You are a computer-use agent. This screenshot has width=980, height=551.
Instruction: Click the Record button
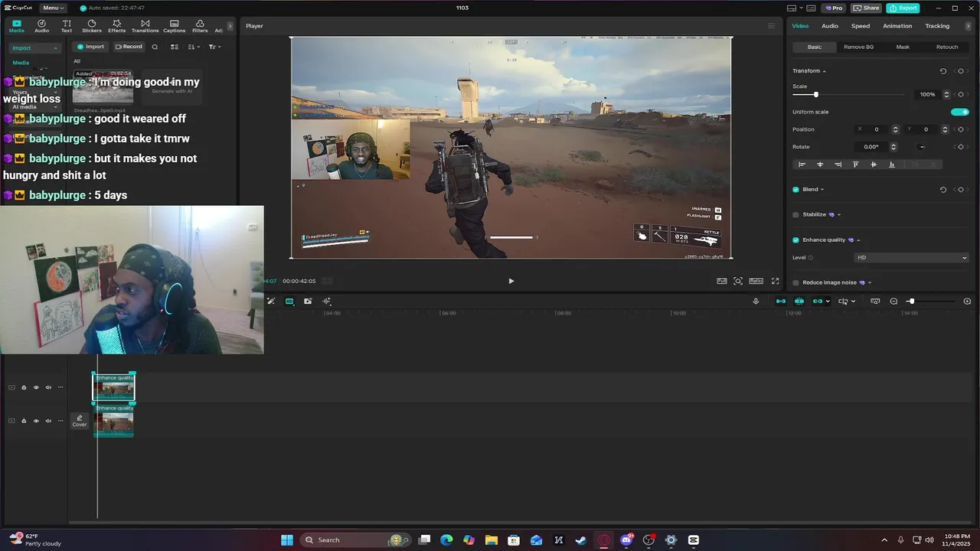(129, 47)
